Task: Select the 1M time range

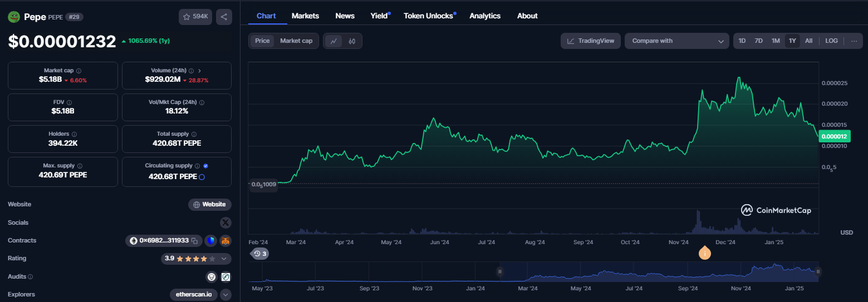Action: (x=776, y=41)
